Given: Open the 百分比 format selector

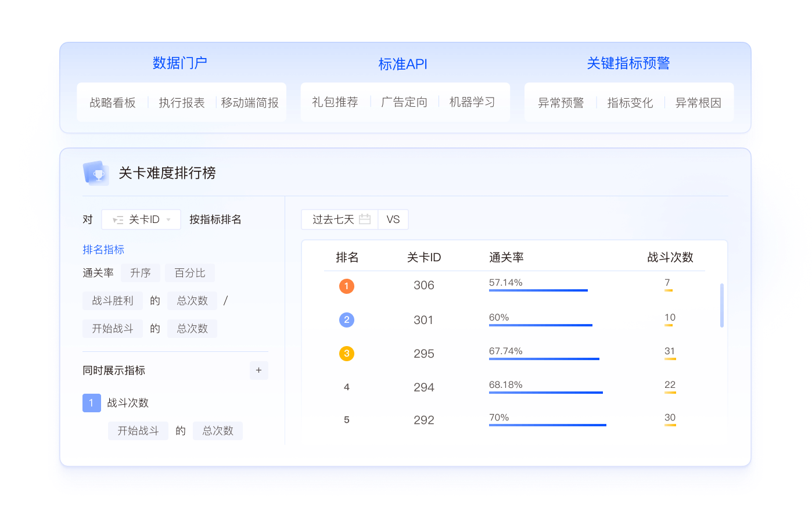Looking at the screenshot, I should pyautogui.click(x=190, y=273).
